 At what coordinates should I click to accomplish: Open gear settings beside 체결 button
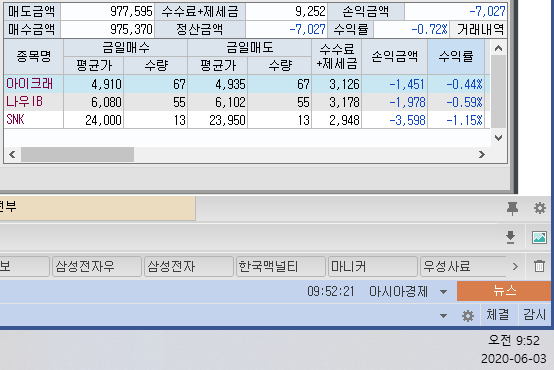click(x=468, y=316)
